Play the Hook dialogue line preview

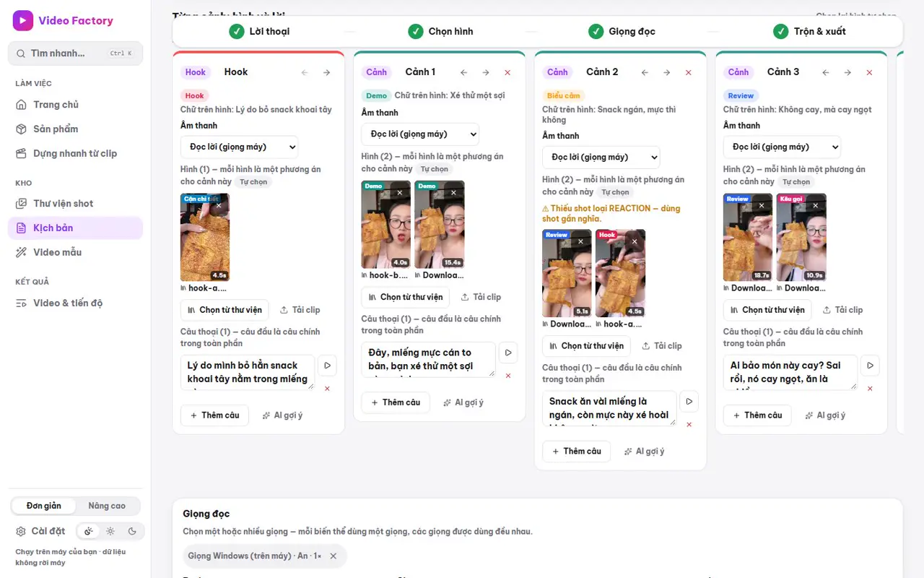click(x=327, y=366)
